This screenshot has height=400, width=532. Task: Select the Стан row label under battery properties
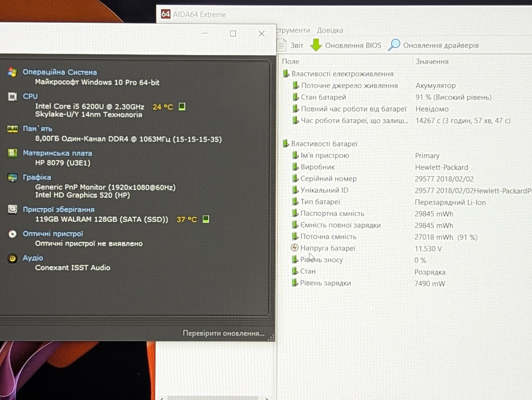click(308, 271)
